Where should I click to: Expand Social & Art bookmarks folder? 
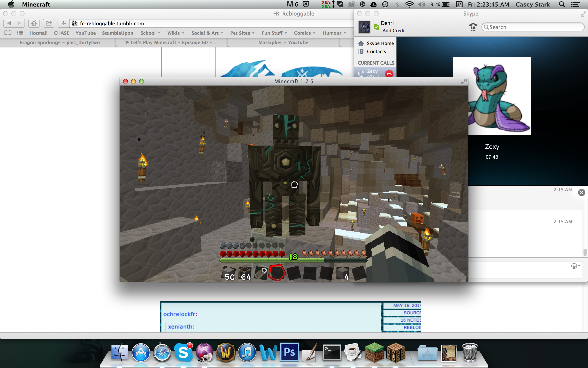[x=207, y=33]
